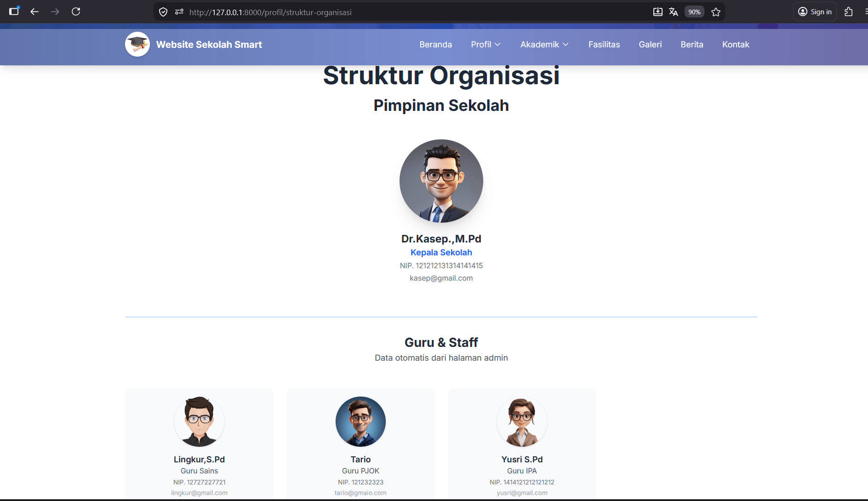Click the name Lingkur,S.Pd
This screenshot has height=501, width=868.
coord(200,460)
